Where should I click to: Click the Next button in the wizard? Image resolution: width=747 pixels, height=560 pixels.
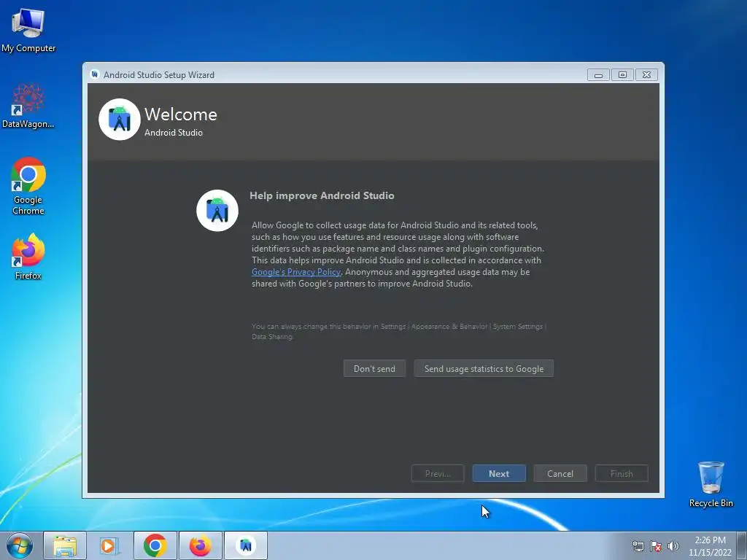pyautogui.click(x=499, y=474)
